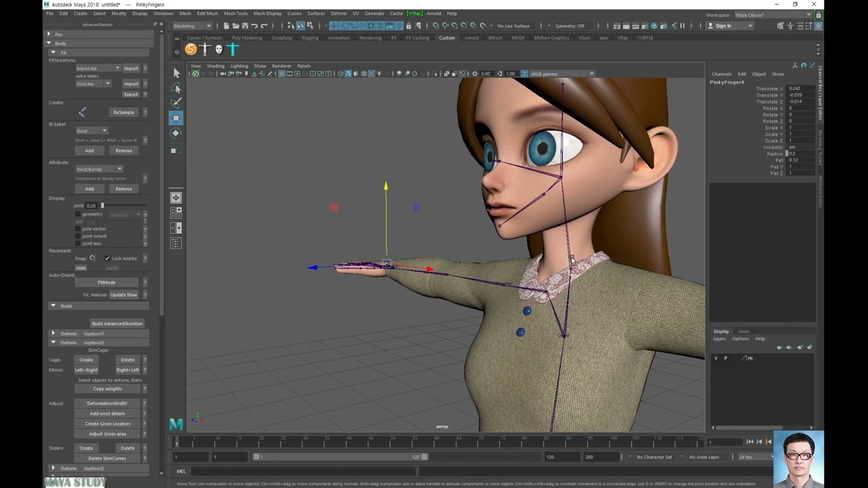Click the single pane layout icon
The height and width of the screenshot is (488, 868).
[x=176, y=197]
